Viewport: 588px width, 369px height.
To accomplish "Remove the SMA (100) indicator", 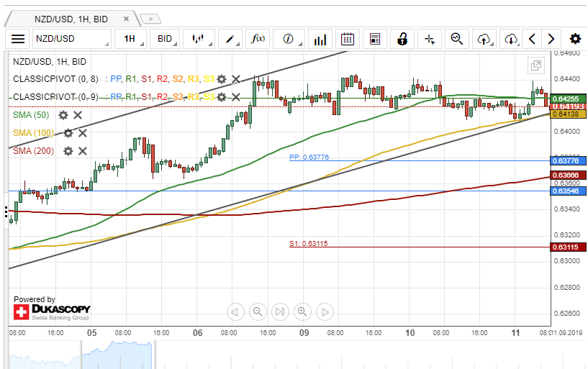I will (83, 133).
